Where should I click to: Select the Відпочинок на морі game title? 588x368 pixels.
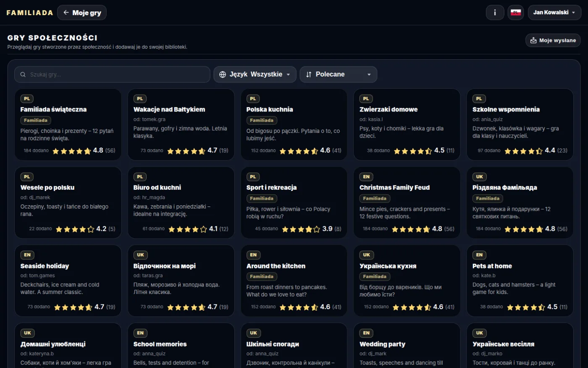tap(165, 266)
